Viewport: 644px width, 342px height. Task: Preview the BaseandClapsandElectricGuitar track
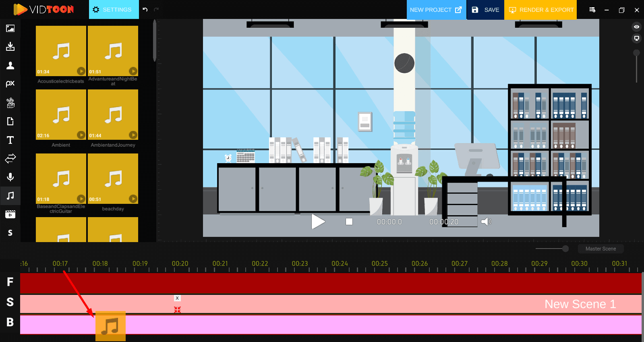(81, 199)
